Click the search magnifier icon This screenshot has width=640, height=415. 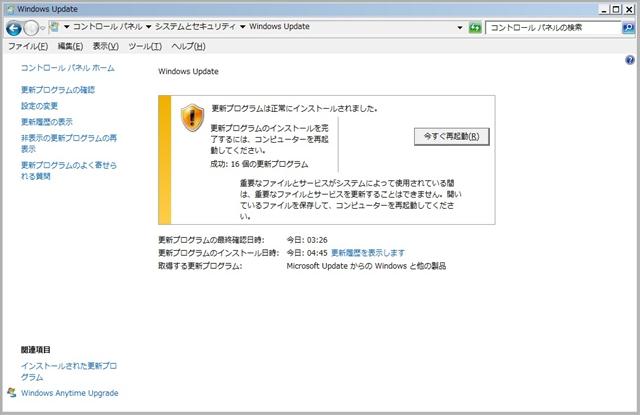coord(628,28)
